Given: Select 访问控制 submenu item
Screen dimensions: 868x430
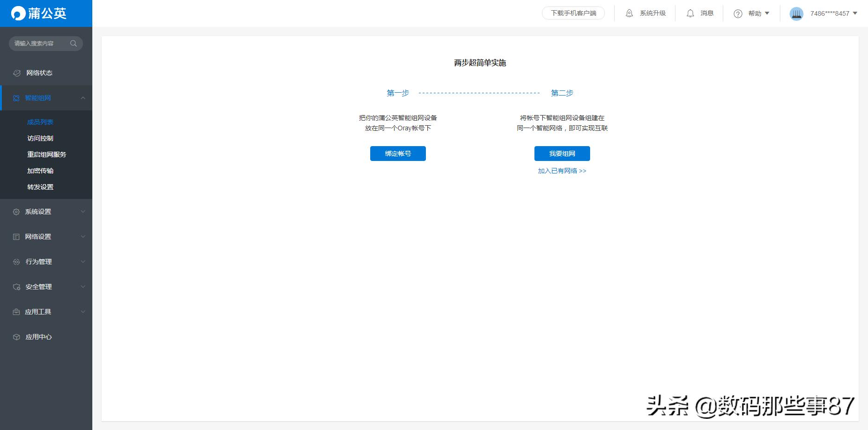Looking at the screenshot, I should (x=40, y=138).
